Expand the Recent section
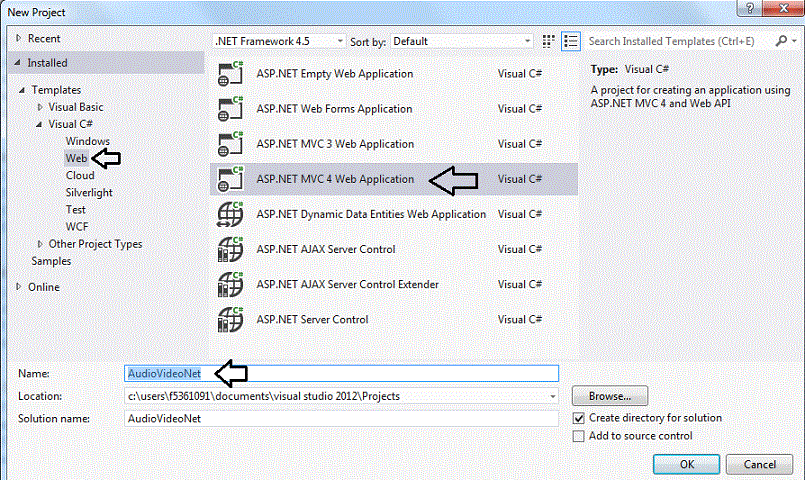The width and height of the screenshot is (805, 480). (x=18, y=38)
